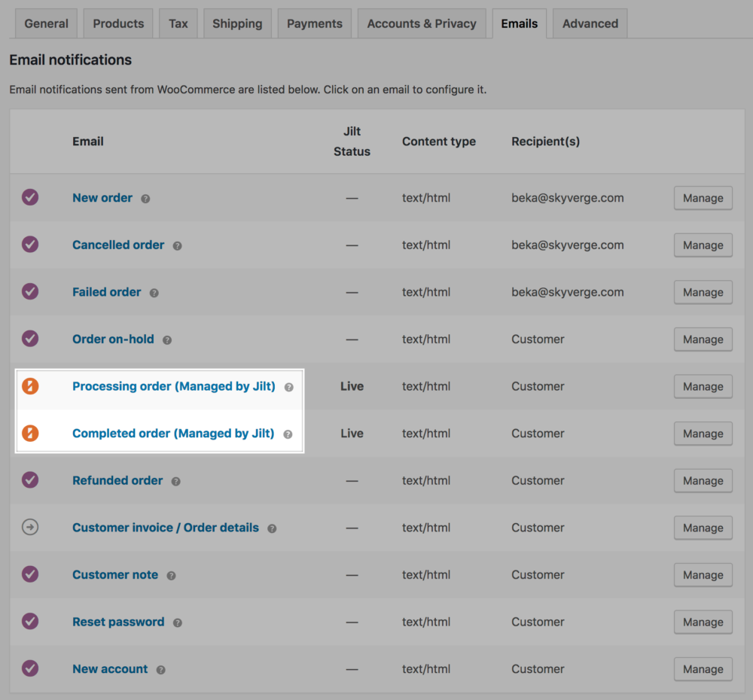Click Manage button for Cancelled order

click(703, 245)
